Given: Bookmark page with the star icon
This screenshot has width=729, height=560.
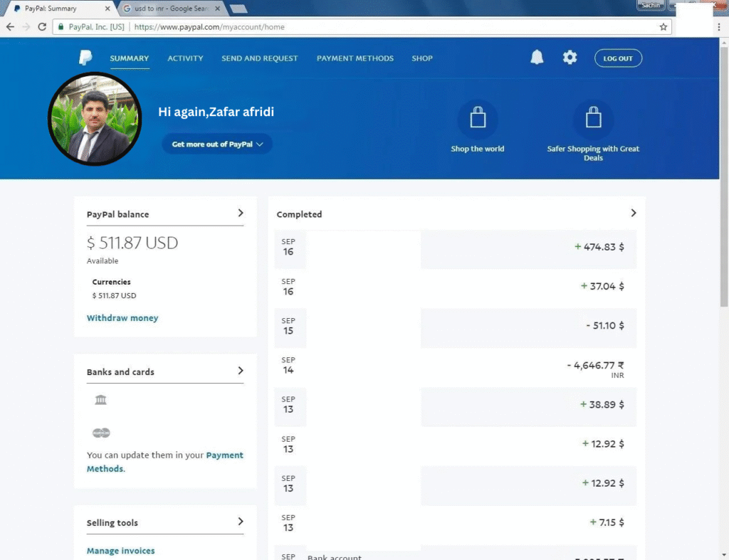Looking at the screenshot, I should [664, 27].
